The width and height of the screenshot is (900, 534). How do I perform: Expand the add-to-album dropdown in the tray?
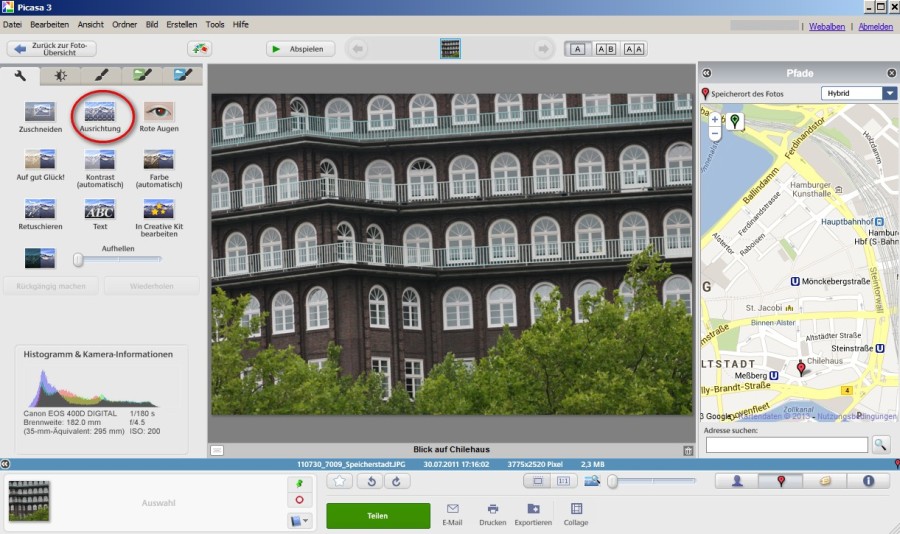point(299,520)
